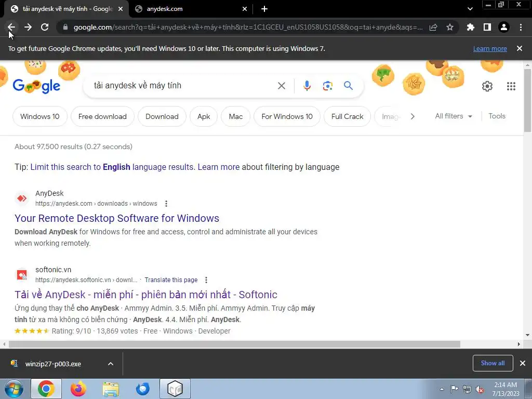
Task: Click Learn more in Chrome update bar
Action: 490,48
